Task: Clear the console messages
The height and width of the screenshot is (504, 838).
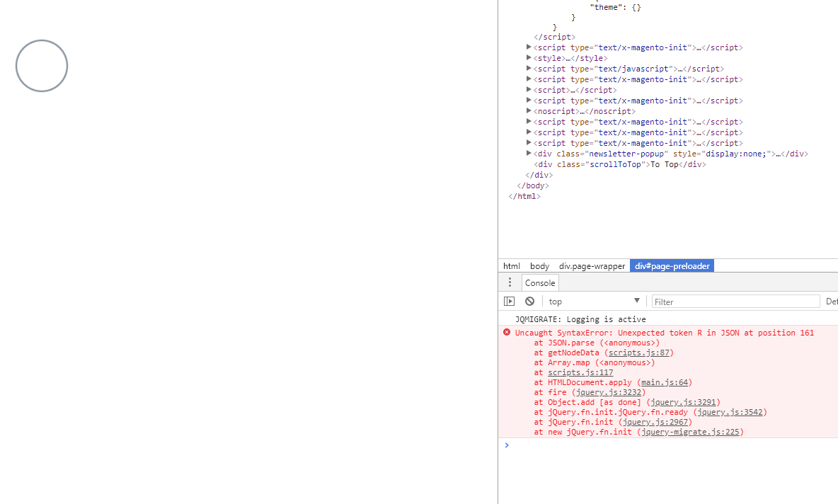Action: pos(529,301)
